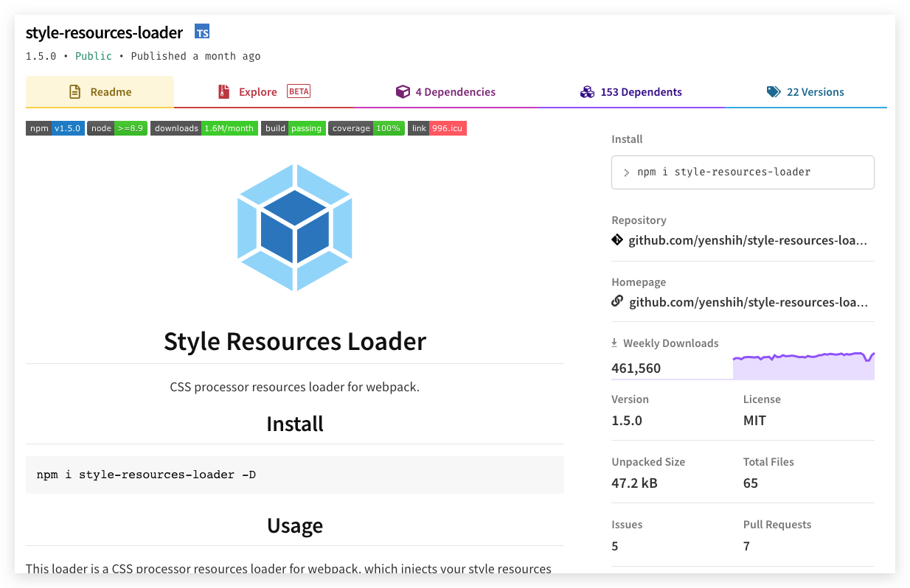Open the Readme tab

[x=100, y=92]
